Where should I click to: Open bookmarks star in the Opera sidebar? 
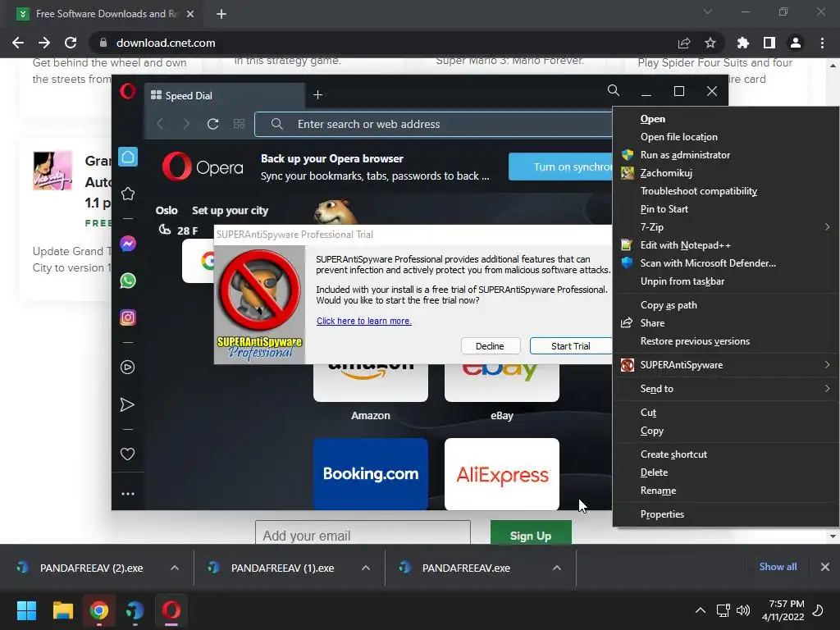click(127, 194)
